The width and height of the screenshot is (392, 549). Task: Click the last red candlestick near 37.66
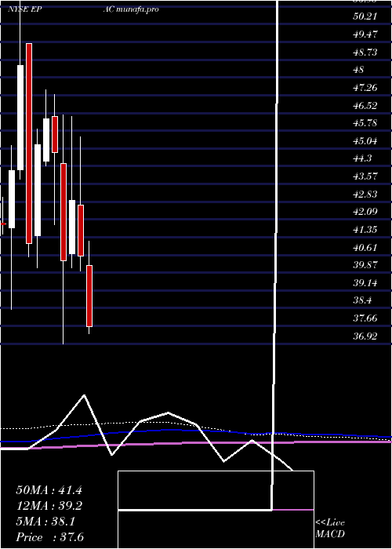tap(89, 296)
